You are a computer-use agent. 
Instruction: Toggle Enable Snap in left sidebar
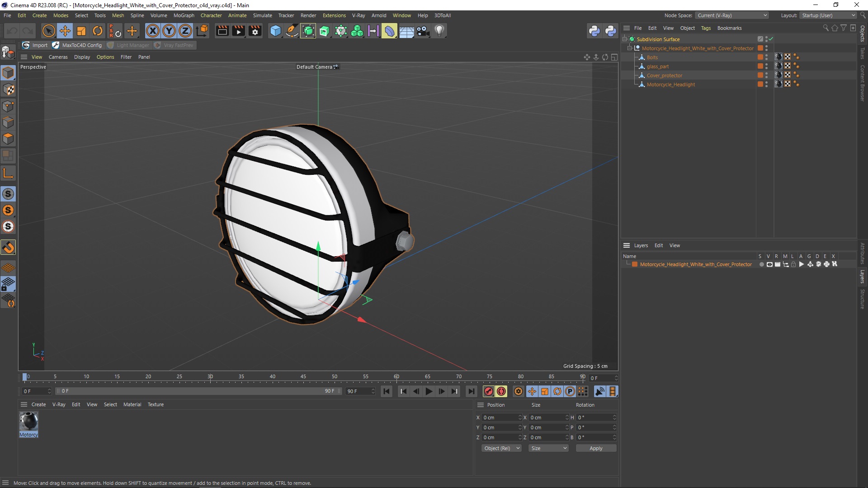[8, 247]
